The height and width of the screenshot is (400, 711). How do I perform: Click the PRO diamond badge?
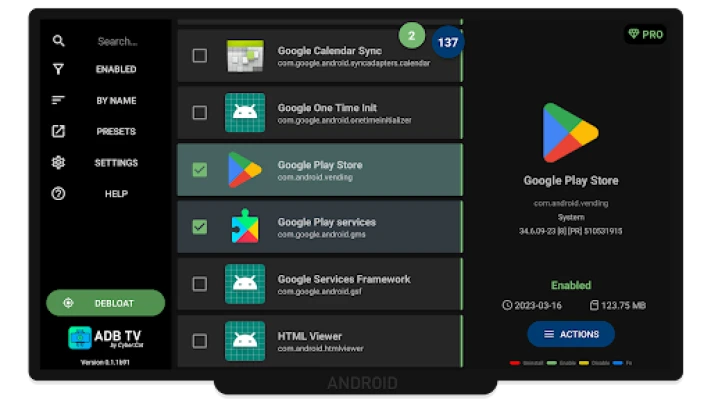645,34
